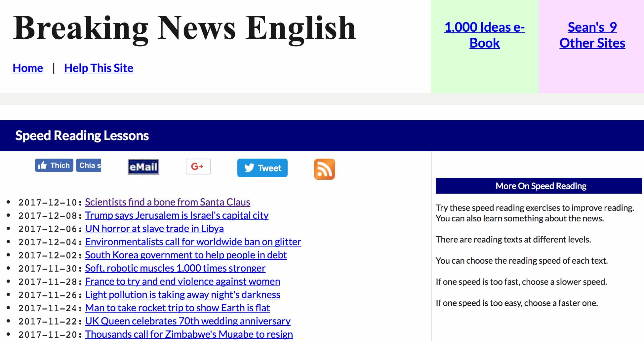The width and height of the screenshot is (644, 341).
Task: Click the date 2017-12-04
Action: click(x=48, y=242)
